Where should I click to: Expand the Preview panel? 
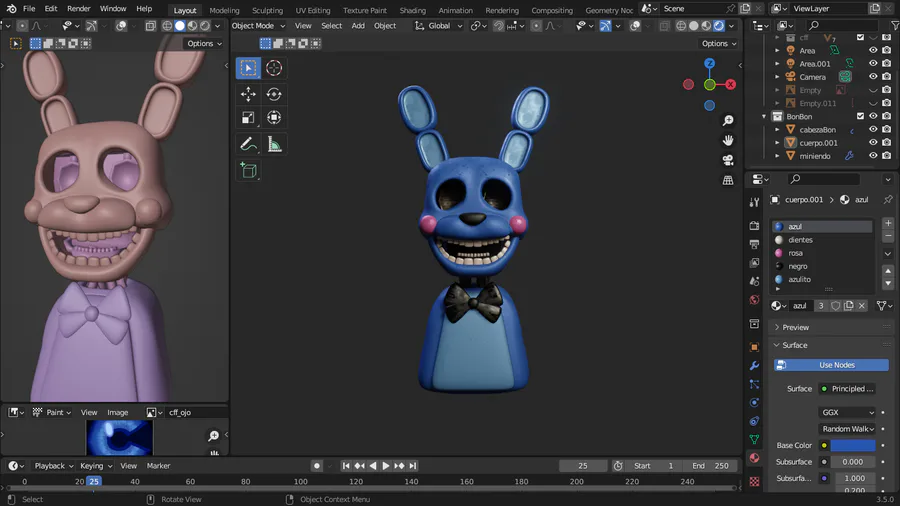point(796,327)
